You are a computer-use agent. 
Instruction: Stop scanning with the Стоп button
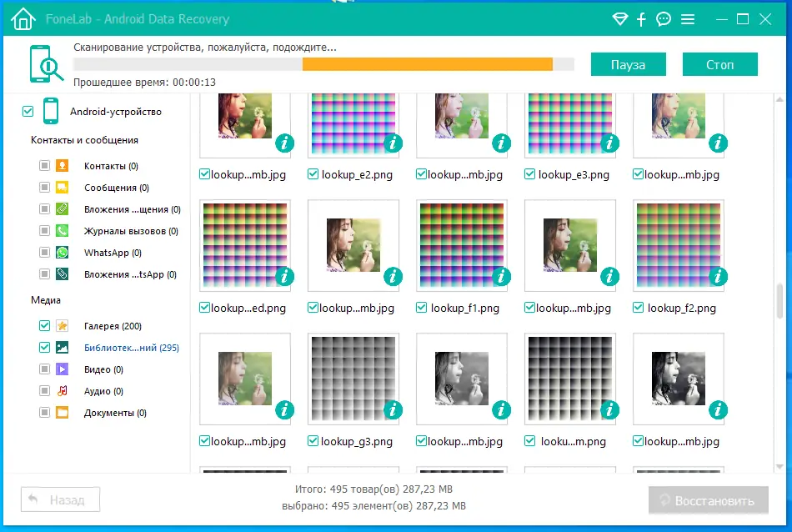[x=719, y=65]
